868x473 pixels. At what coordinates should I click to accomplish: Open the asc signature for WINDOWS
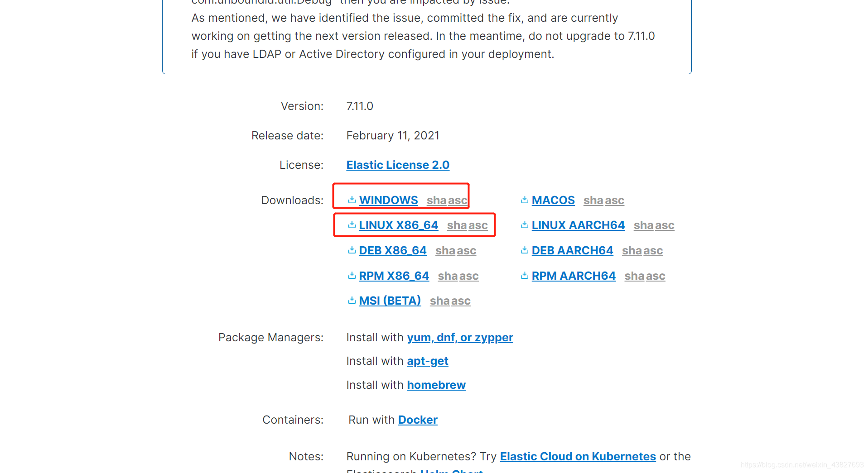[458, 200]
